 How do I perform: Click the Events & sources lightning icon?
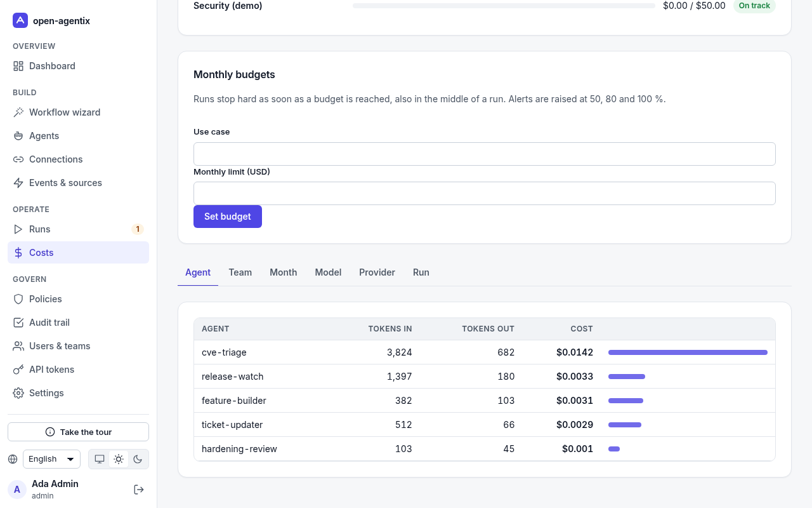click(x=18, y=183)
